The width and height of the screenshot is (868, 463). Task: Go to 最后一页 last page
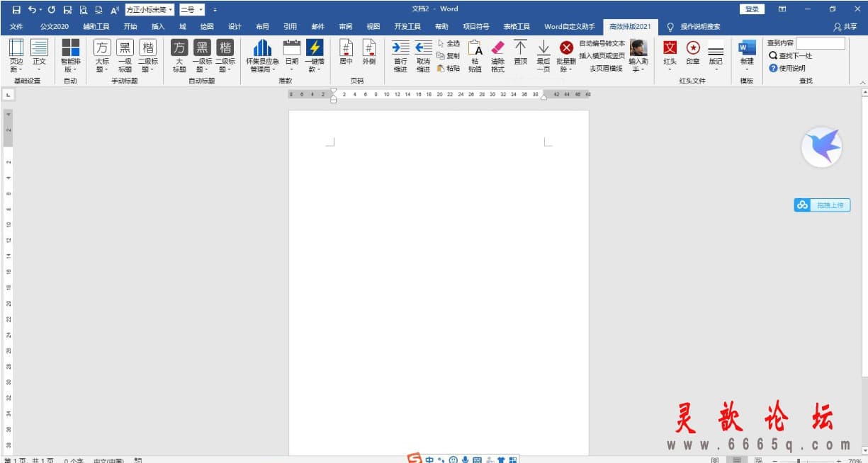543,56
